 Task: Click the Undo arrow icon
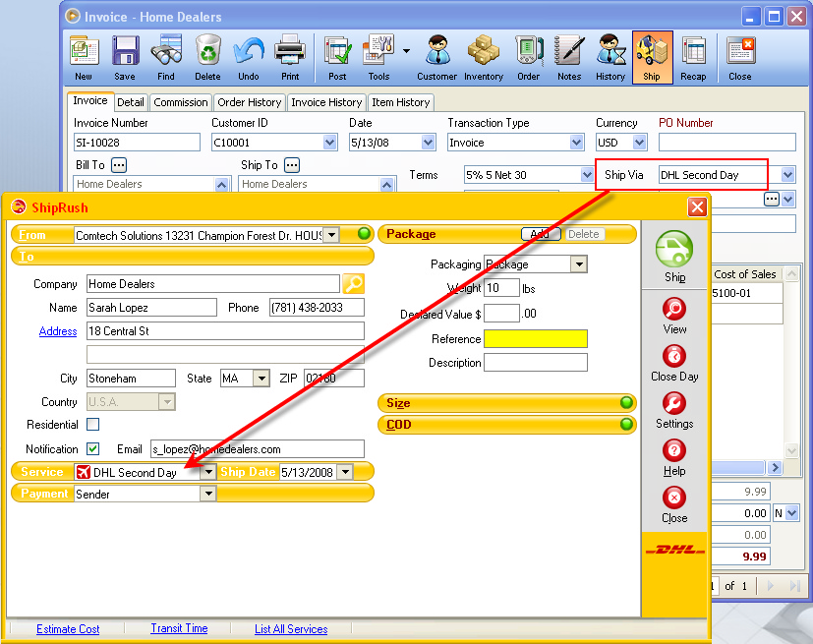click(x=249, y=52)
